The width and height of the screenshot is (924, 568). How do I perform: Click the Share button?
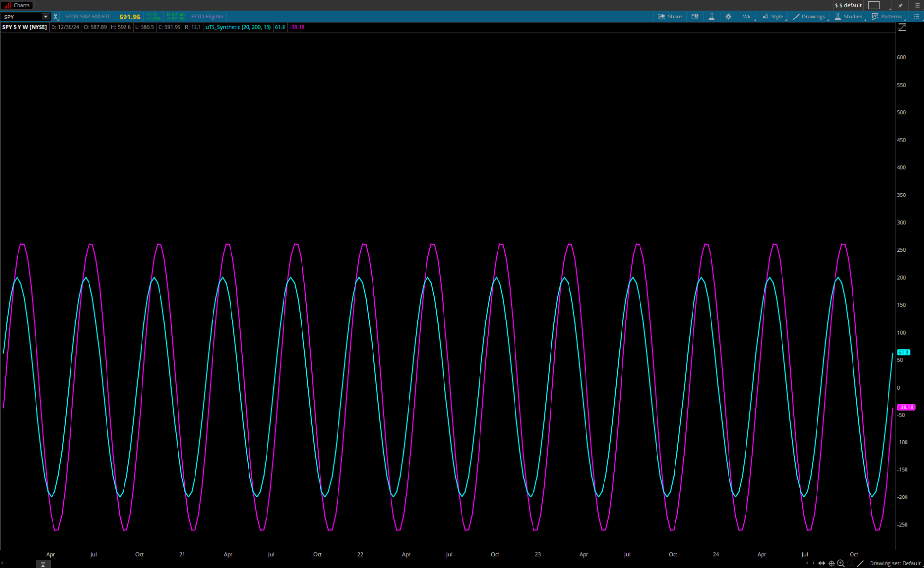point(670,17)
